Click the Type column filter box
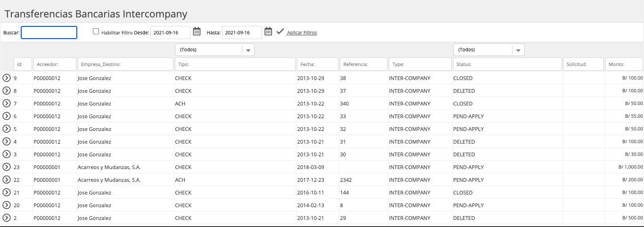Viewport: 644px width, 227px height. click(x=420, y=64)
